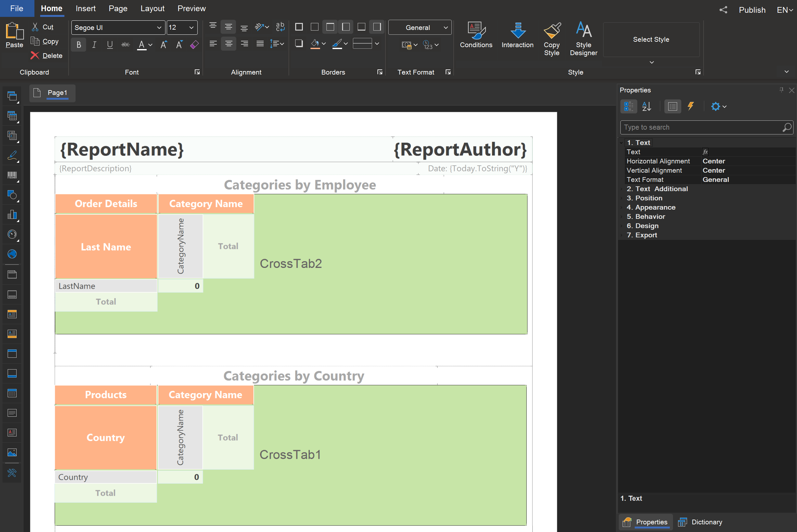Select the orange Group Header band icon
Image resolution: width=797 pixels, height=532 pixels.
coord(12,314)
